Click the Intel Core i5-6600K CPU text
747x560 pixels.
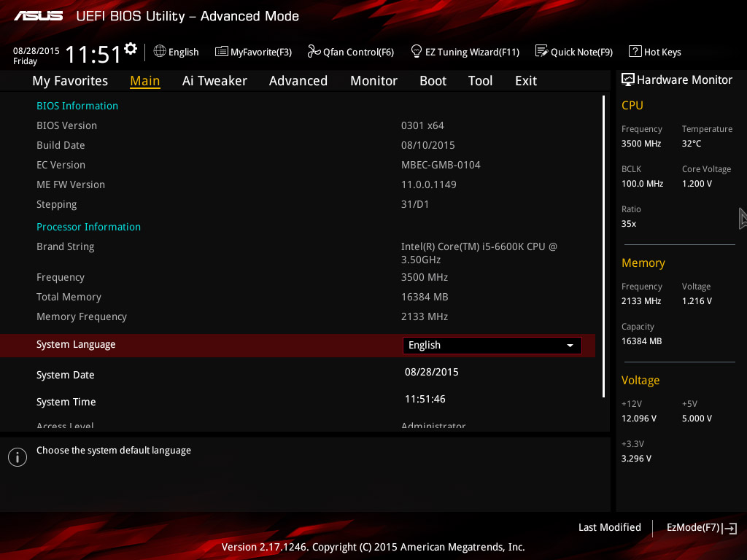pos(479,253)
